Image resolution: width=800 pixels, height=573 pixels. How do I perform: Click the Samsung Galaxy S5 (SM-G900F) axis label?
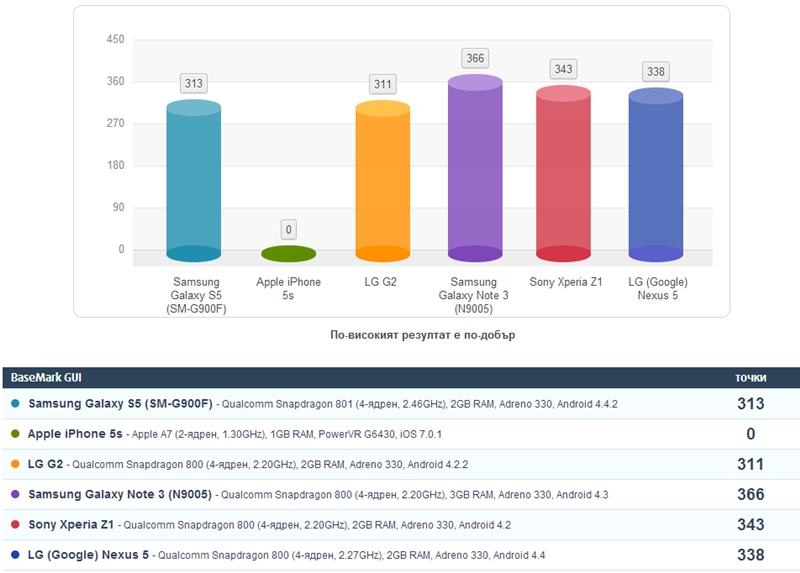pos(196,295)
